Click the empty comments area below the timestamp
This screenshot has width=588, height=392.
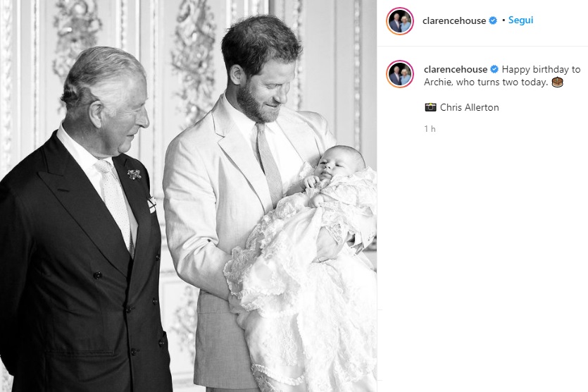tap(482, 263)
